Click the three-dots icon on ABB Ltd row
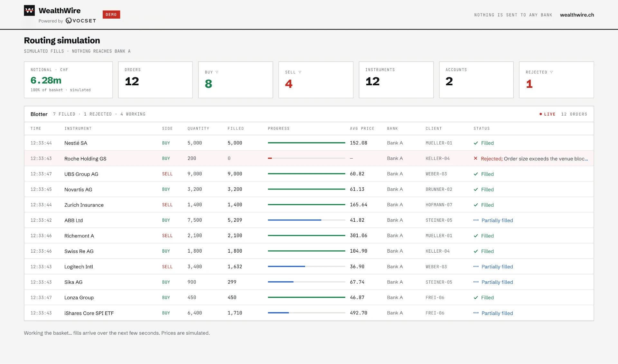 point(476,220)
